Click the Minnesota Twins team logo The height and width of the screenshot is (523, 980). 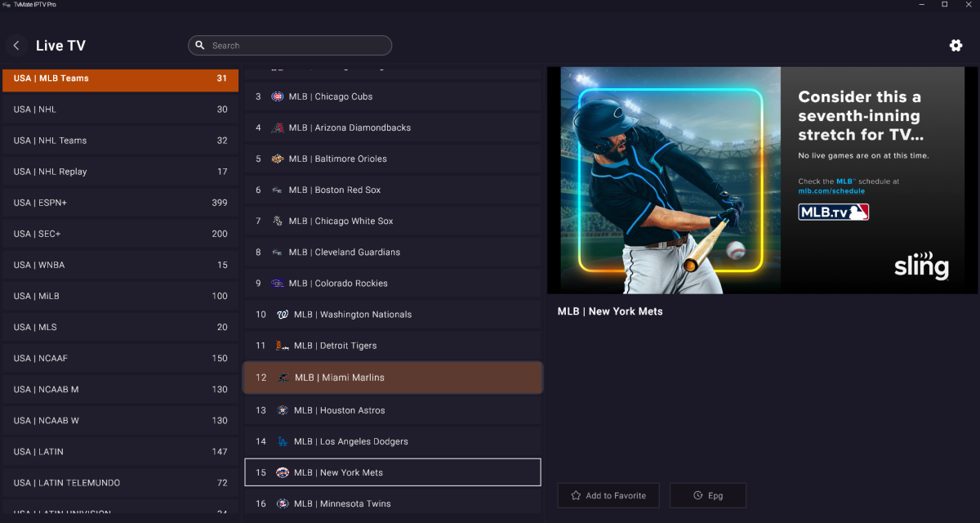tap(283, 503)
